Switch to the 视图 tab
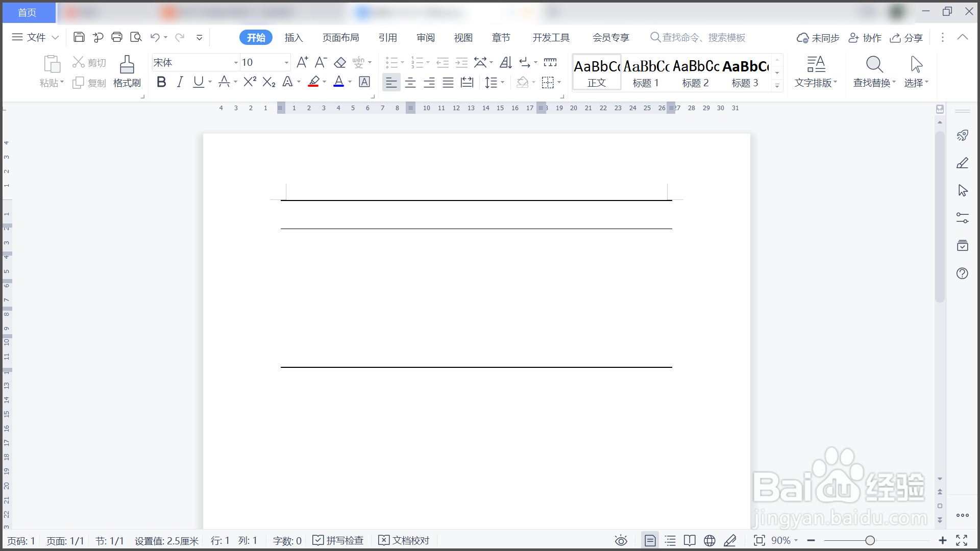 (x=463, y=38)
